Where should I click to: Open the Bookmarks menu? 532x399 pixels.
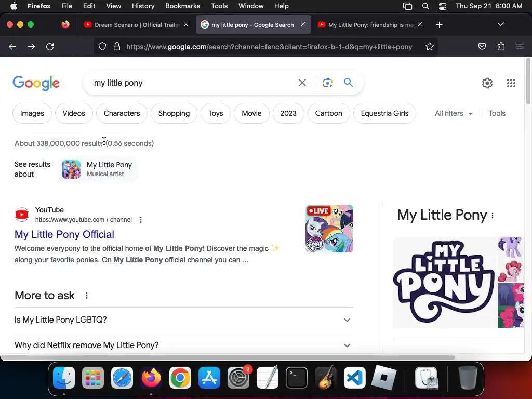coord(182,6)
